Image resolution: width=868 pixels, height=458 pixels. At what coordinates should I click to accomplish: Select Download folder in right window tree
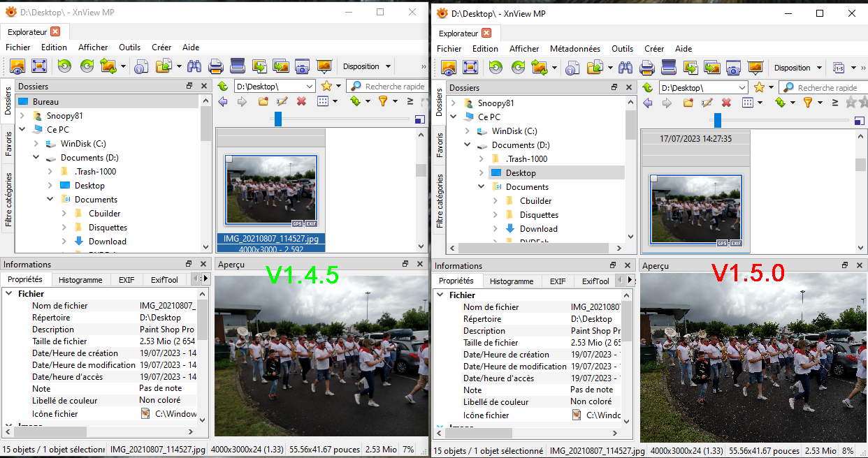tap(538, 229)
